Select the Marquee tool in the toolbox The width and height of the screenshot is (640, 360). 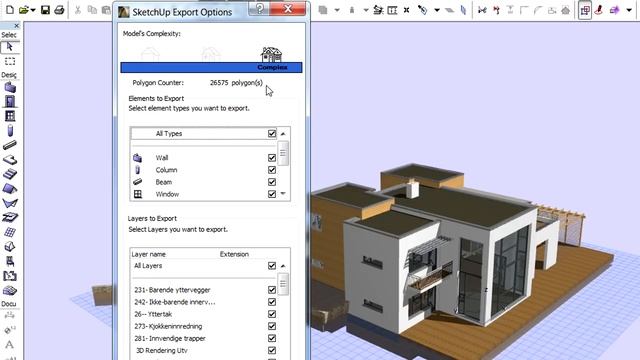click(10, 62)
